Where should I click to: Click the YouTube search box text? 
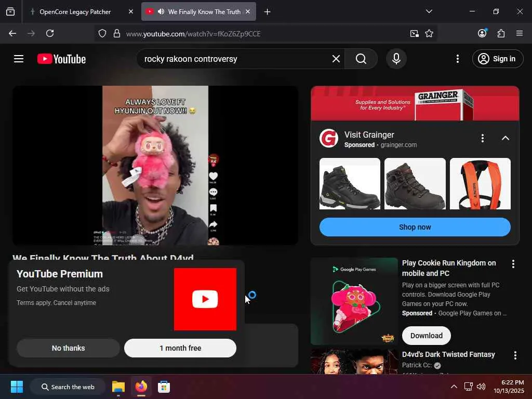[x=191, y=59]
